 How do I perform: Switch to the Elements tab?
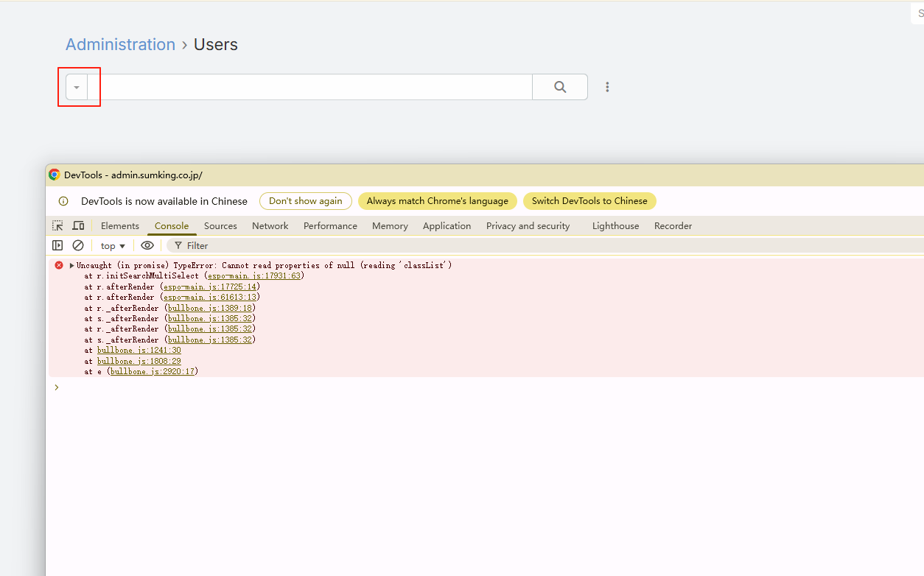click(x=120, y=225)
